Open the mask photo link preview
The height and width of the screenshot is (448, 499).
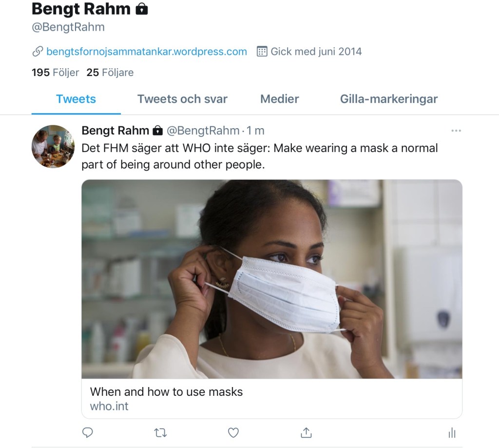point(271,279)
